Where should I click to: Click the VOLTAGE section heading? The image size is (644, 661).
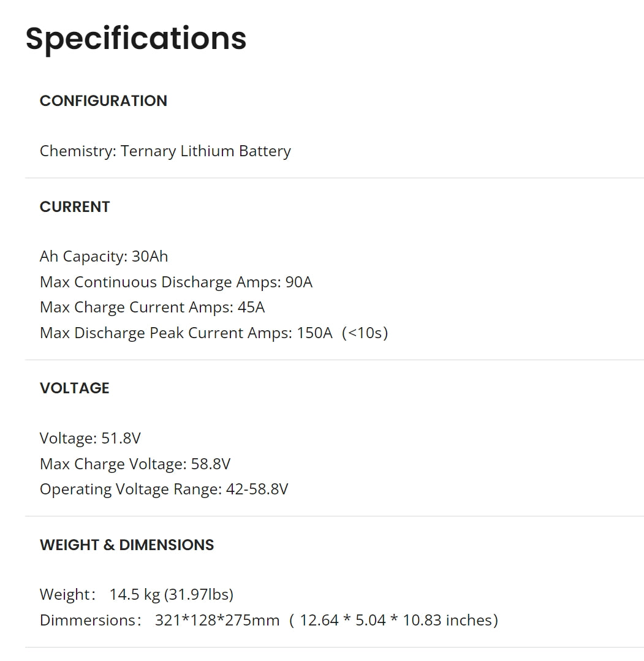pos(74,388)
